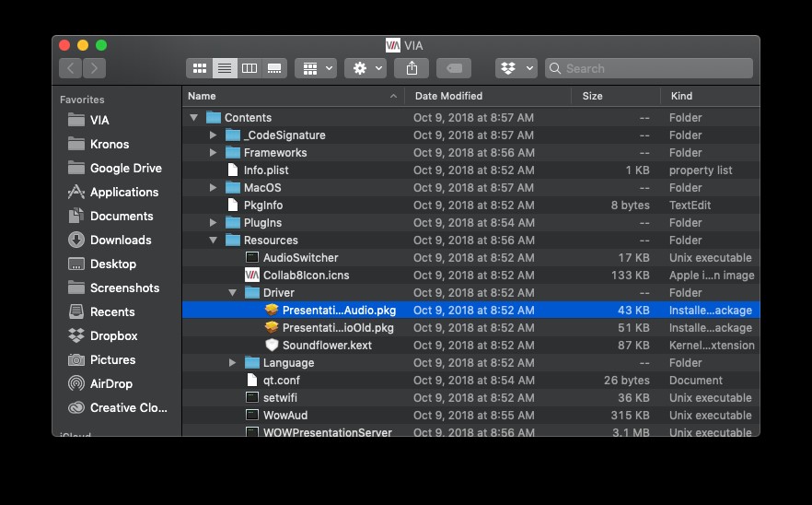812x505 pixels.
Task: Click the Search field
Action: [x=649, y=68]
